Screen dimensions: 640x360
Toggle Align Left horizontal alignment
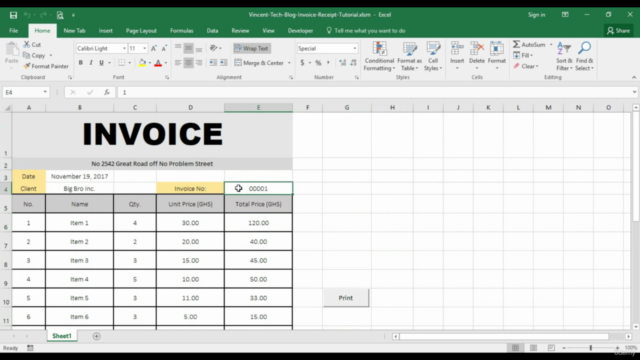pyautogui.click(x=178, y=63)
